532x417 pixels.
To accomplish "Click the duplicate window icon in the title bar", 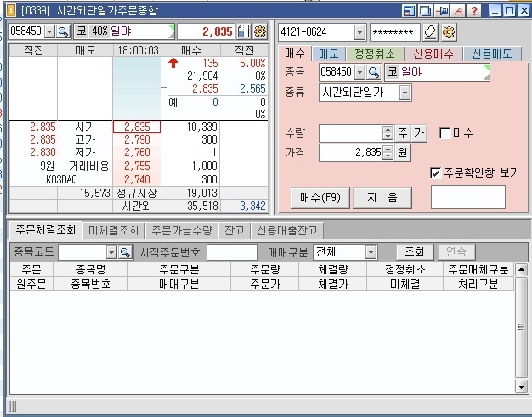I will coord(425,11).
